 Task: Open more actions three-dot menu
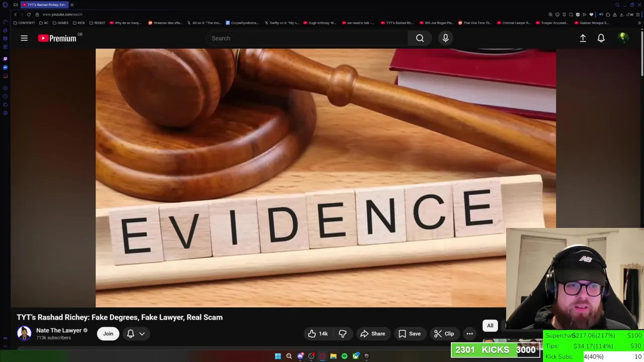pyautogui.click(x=469, y=334)
